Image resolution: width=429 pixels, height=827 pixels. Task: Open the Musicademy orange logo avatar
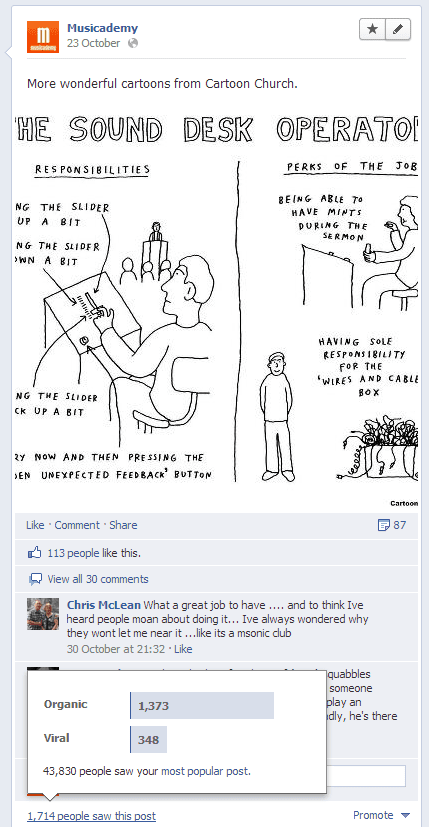(43, 37)
